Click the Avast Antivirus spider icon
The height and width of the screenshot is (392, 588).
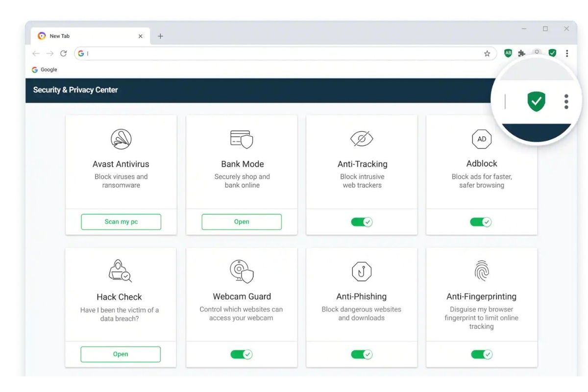(121, 139)
